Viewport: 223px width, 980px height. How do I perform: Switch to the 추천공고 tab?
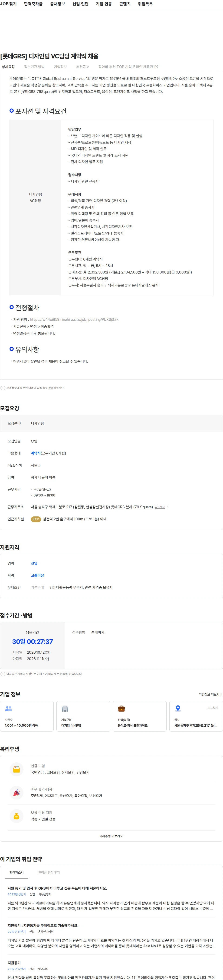82,67
